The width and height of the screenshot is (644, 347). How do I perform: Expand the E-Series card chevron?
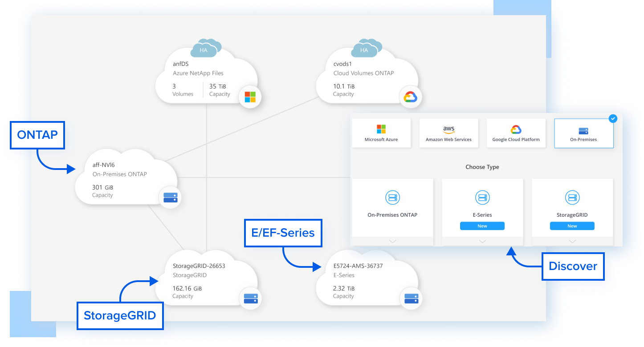coord(482,241)
